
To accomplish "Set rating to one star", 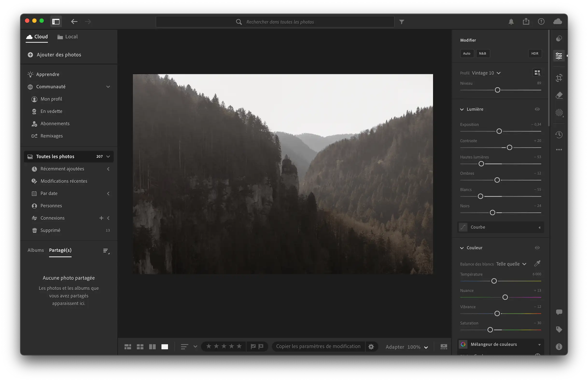I will [x=209, y=346].
